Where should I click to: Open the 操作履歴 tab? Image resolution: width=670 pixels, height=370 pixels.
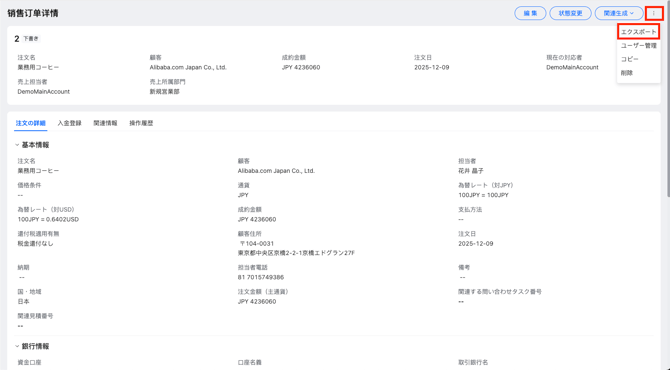[x=141, y=123]
